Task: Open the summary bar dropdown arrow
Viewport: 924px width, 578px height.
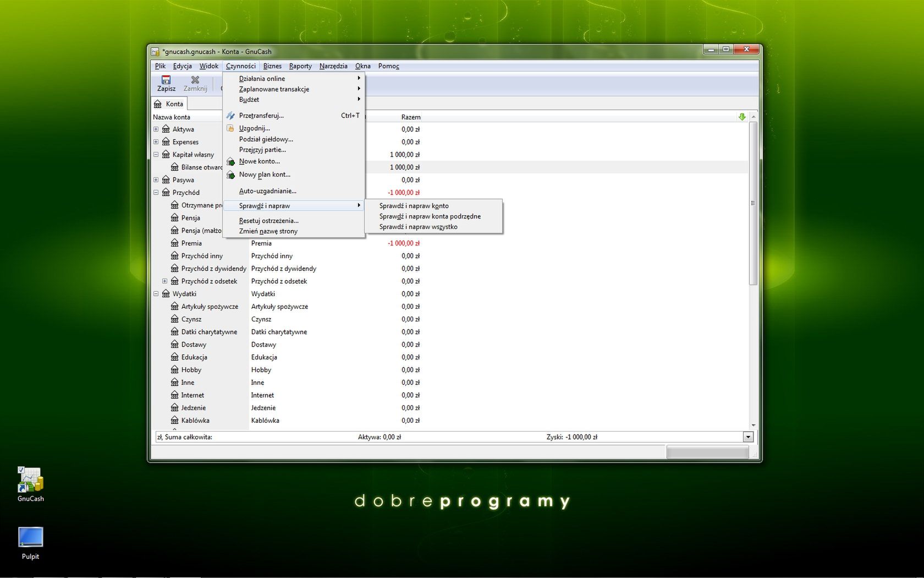Action: (x=748, y=437)
